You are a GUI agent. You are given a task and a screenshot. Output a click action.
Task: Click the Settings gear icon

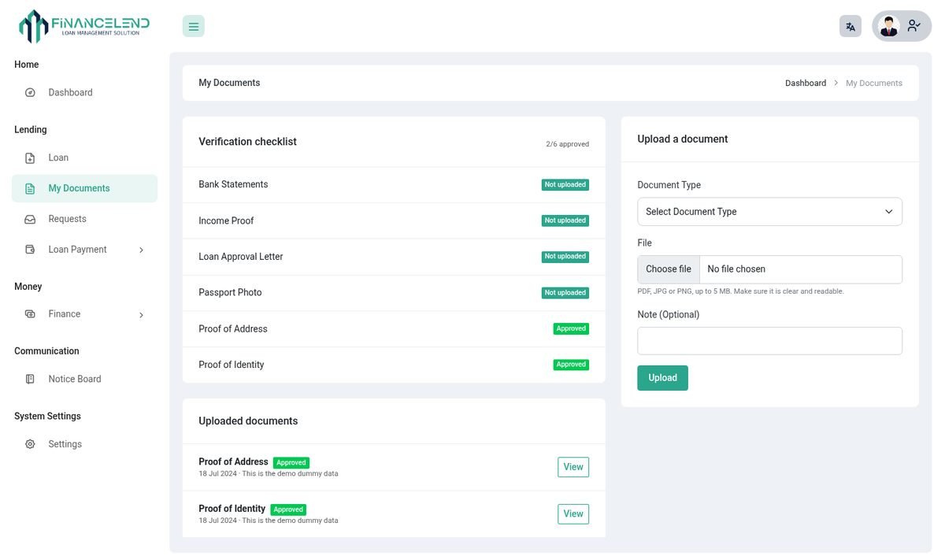click(x=30, y=444)
